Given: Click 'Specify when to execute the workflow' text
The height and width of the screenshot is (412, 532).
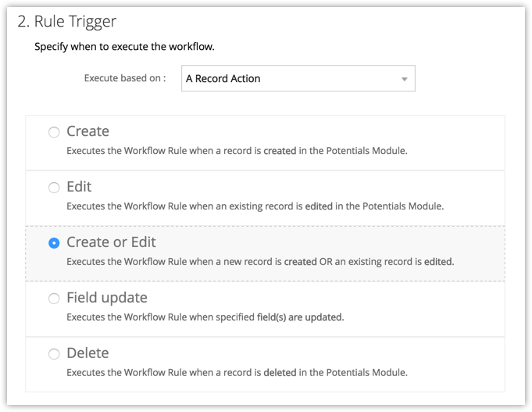Looking at the screenshot, I should [x=124, y=47].
